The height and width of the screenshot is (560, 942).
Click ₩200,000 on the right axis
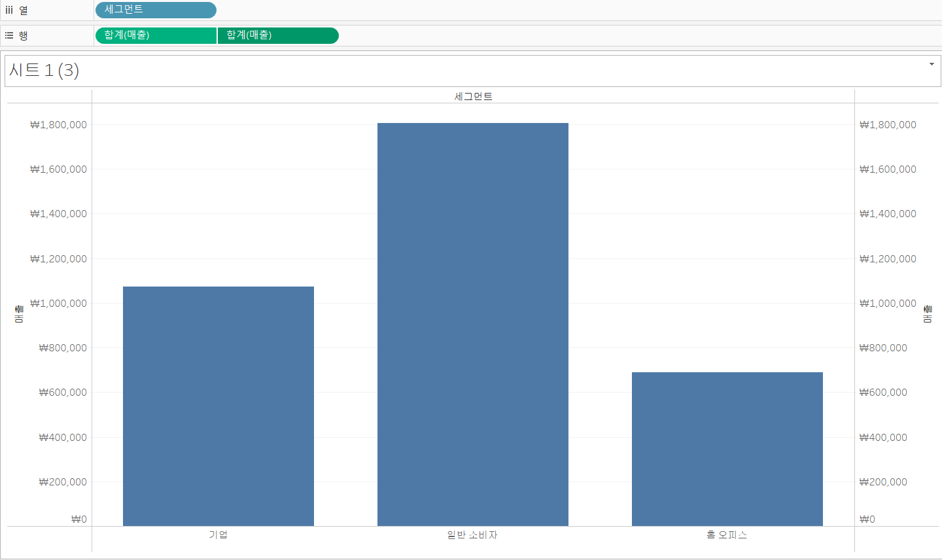click(x=883, y=481)
